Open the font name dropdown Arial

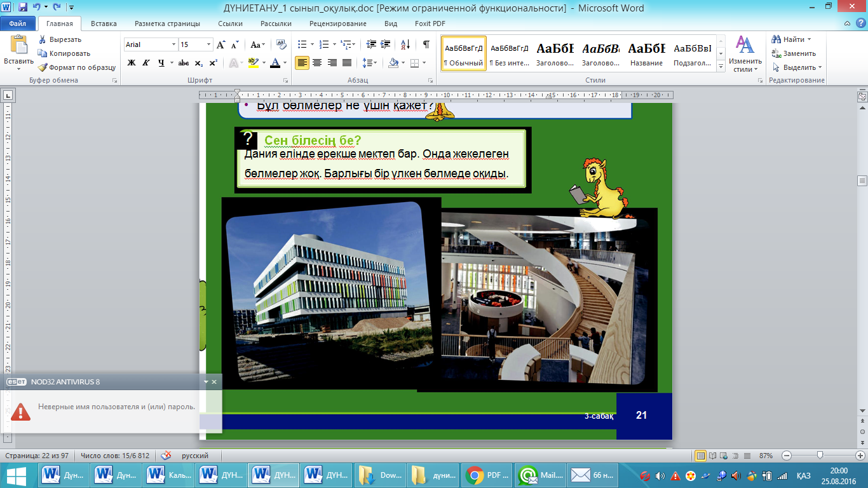pos(173,44)
